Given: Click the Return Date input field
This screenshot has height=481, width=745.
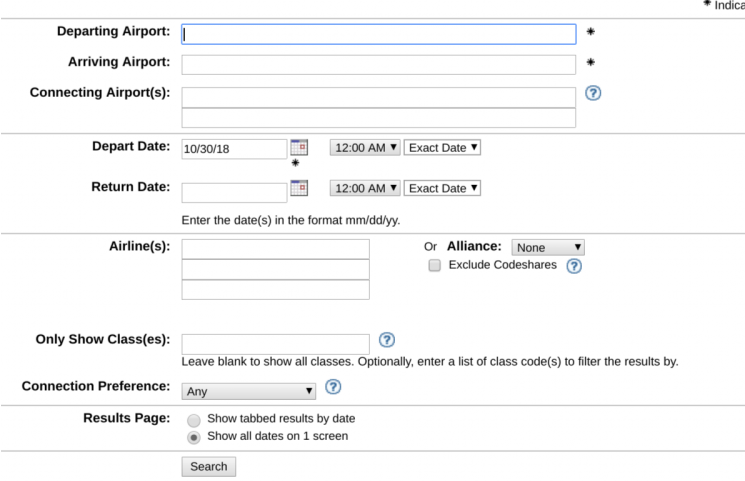Looking at the screenshot, I should [x=234, y=192].
